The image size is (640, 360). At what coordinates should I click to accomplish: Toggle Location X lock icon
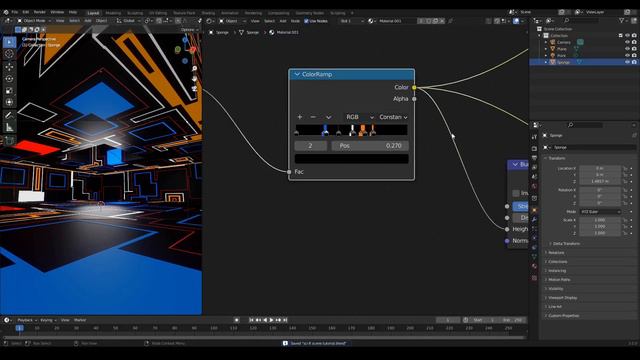point(625,168)
